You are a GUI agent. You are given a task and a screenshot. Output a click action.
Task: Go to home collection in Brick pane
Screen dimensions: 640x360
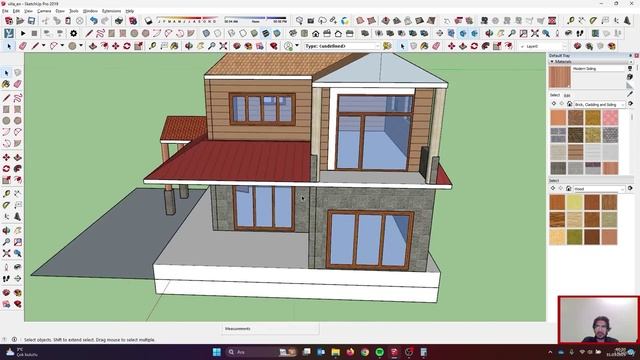(x=569, y=104)
